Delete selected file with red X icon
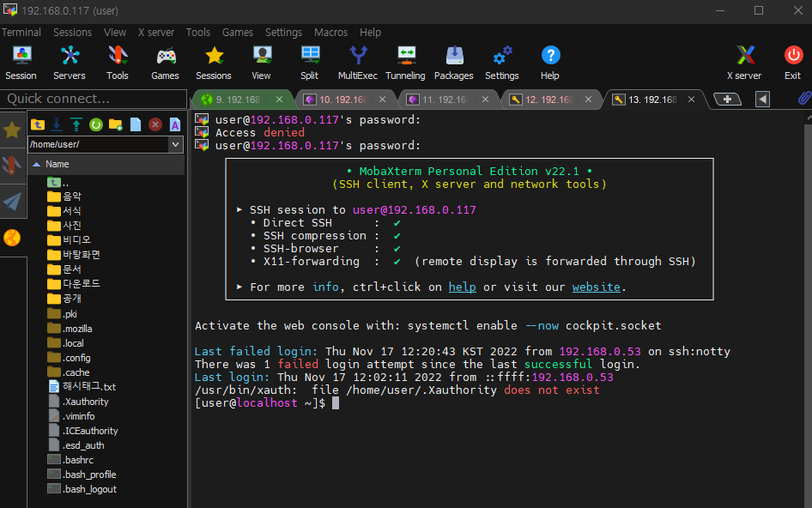812x508 pixels. pyautogui.click(x=155, y=124)
